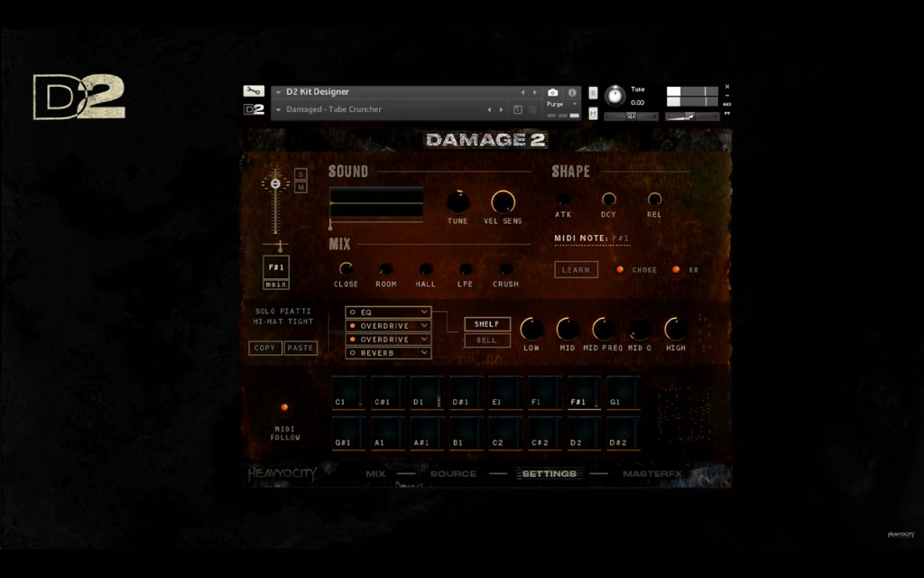Click the EQ LOW knob
924x578 pixels.
pyautogui.click(x=531, y=329)
